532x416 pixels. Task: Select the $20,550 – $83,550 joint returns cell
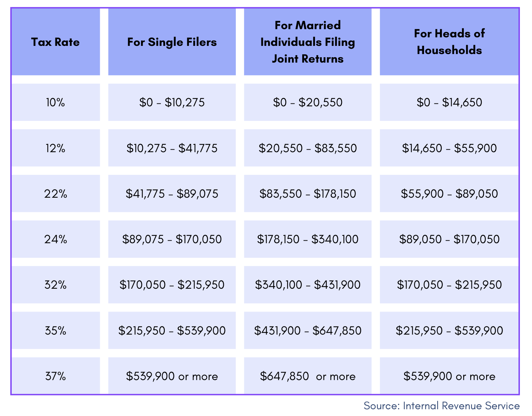point(308,148)
